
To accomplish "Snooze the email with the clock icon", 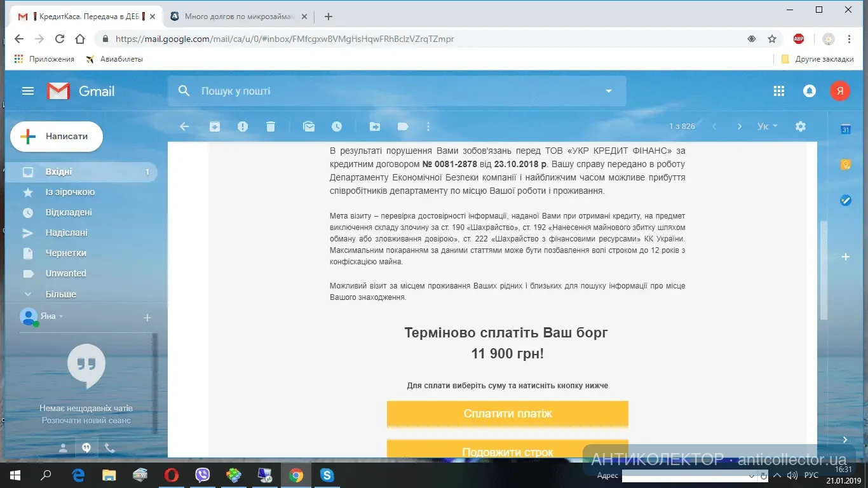I will (337, 126).
